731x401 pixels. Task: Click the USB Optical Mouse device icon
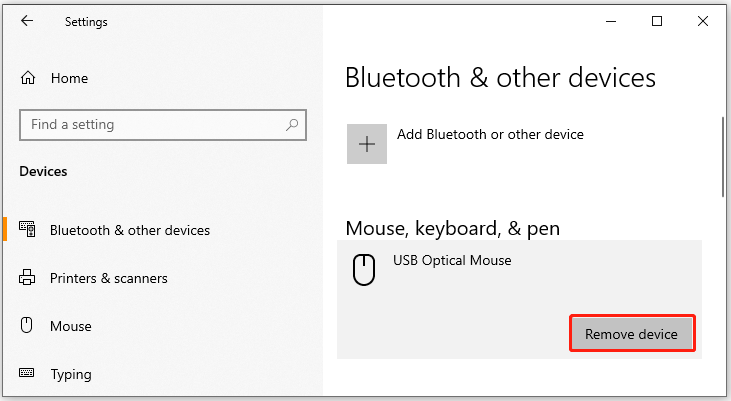367,270
